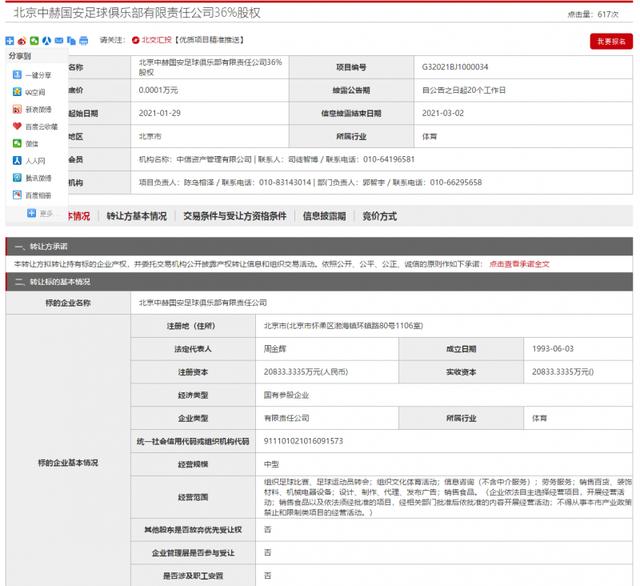
Task: Share via Renren icon in top toolbar
Action: pyautogui.click(x=47, y=40)
